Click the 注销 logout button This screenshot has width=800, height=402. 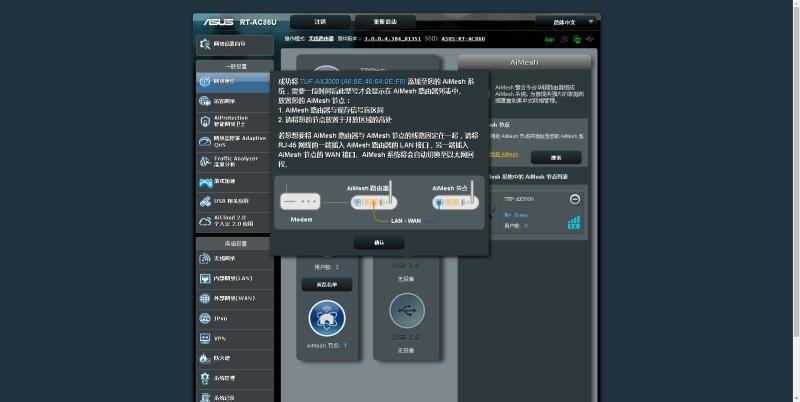pyautogui.click(x=320, y=22)
